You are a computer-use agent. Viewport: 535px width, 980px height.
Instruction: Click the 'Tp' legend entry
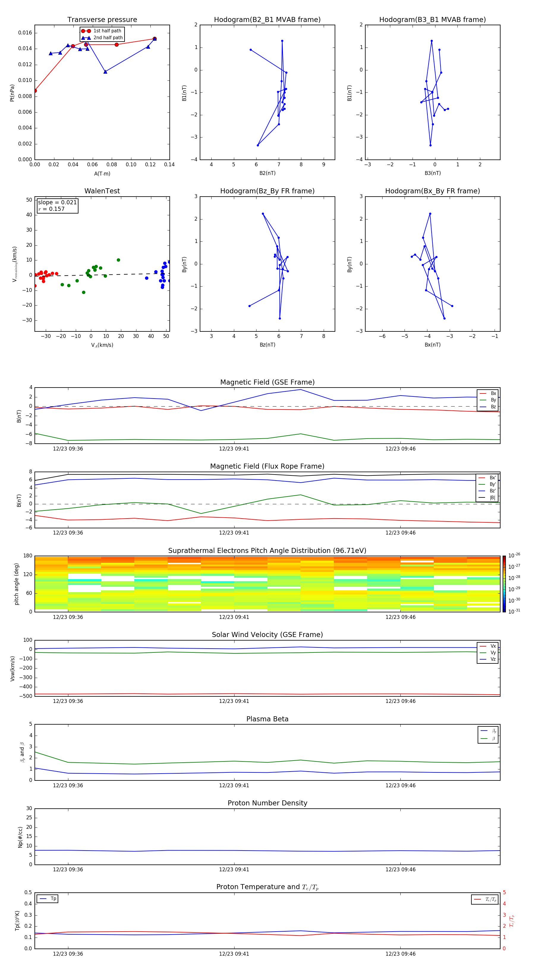48,899
